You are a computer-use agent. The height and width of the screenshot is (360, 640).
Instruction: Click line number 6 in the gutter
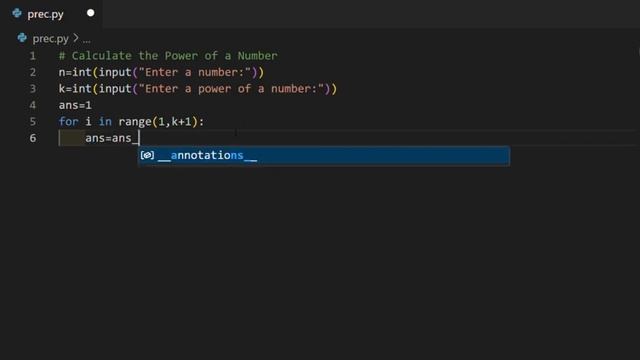[x=33, y=138]
